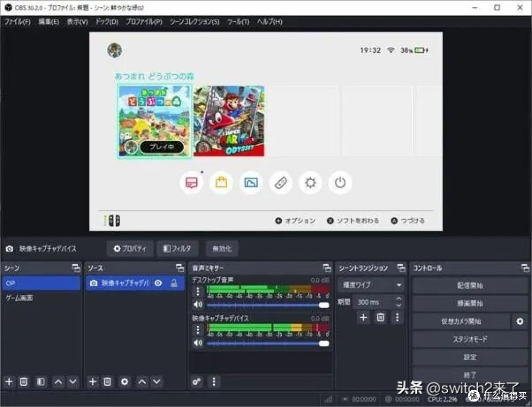Click 仮想カメラ開始 button
This screenshot has width=532, height=407.
(x=461, y=321)
